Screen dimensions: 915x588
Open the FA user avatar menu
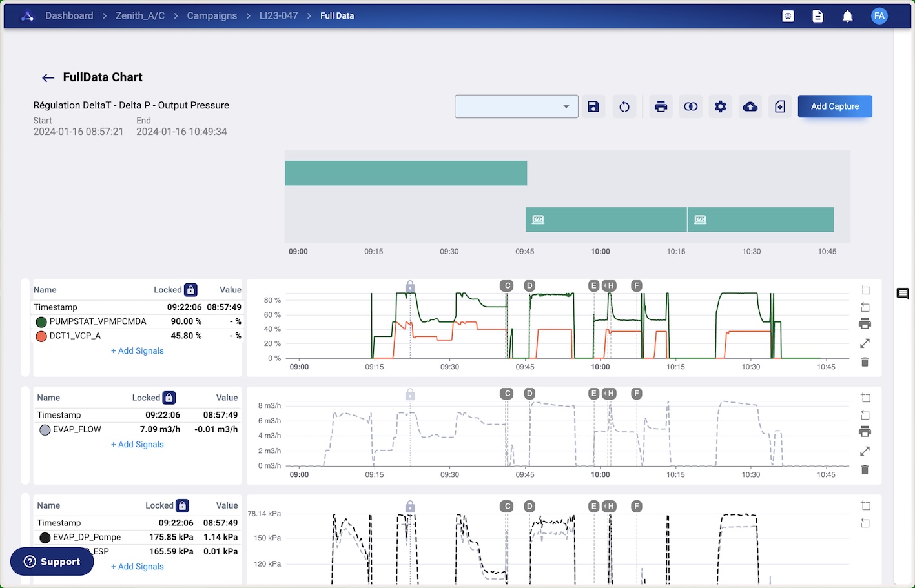(x=879, y=16)
